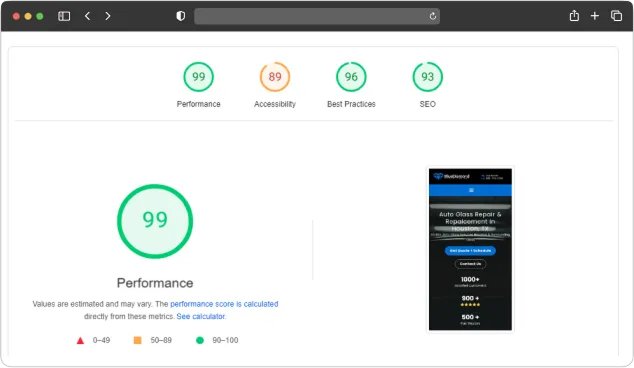Click the large 99 Performance gauge
The width and height of the screenshot is (634, 368).
coord(155,221)
